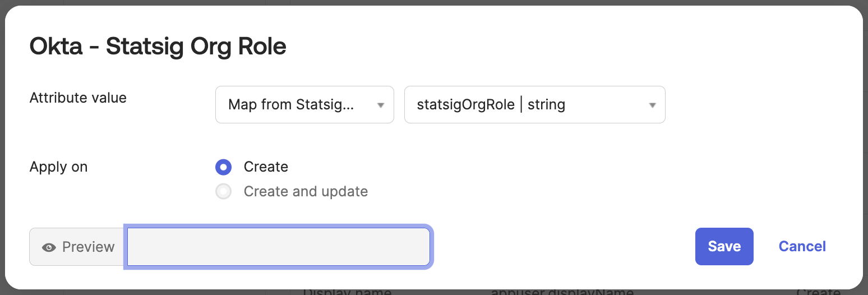Click the 'Create and update' option label text
This screenshot has width=868, height=295.
pos(306,192)
